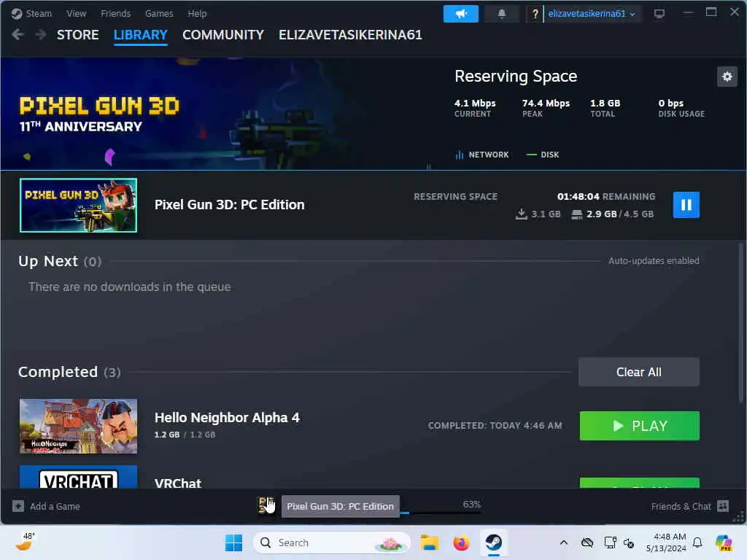Open Copilot preview icon in taskbar

[724, 542]
